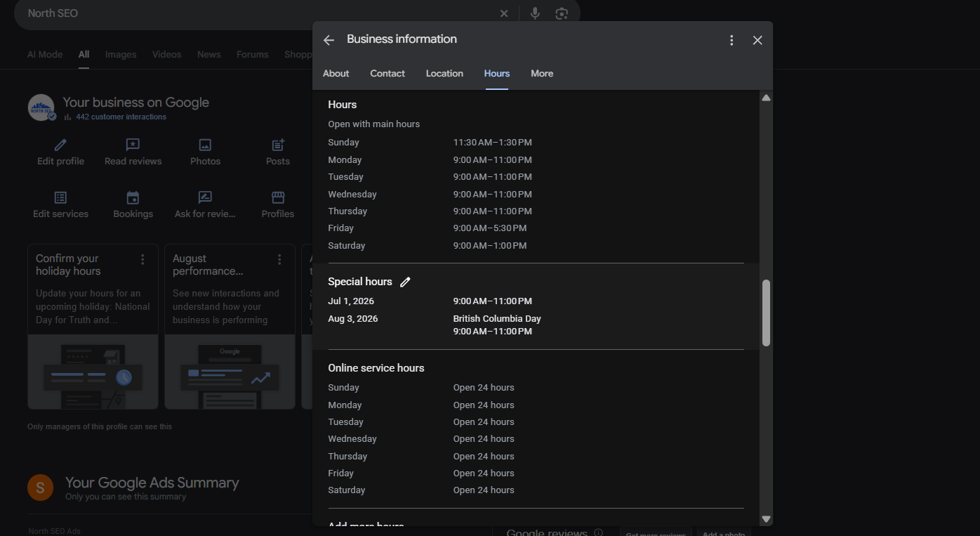Screen dimensions: 980x536
Task: Close the Business information dialog
Action: pos(757,40)
